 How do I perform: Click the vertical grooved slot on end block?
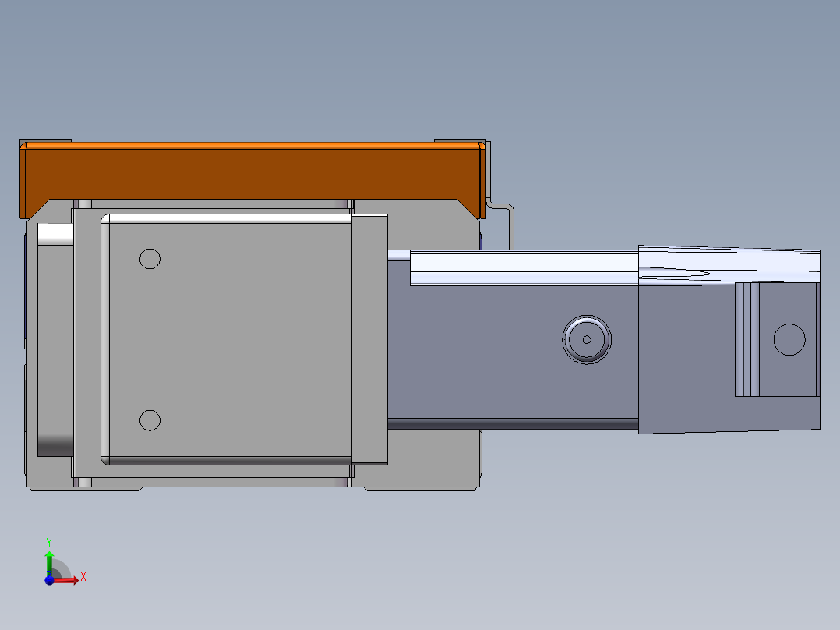tap(746, 339)
